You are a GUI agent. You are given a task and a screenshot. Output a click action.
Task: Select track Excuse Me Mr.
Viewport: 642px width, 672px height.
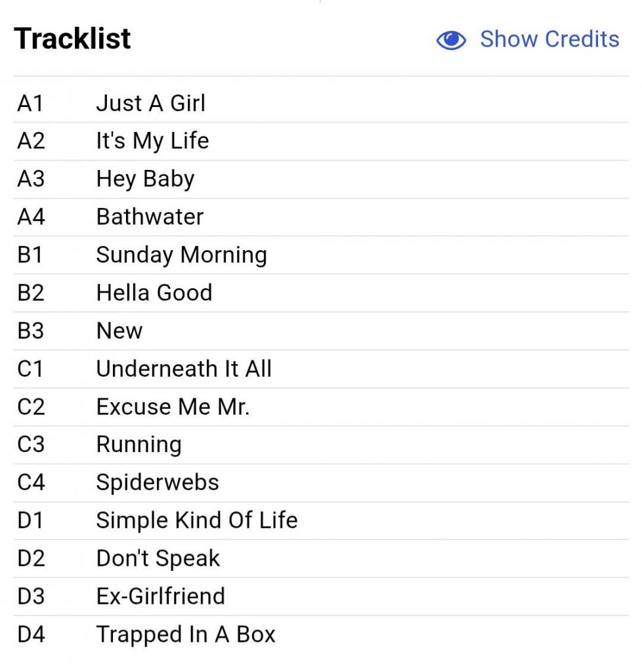pyautogui.click(x=173, y=407)
